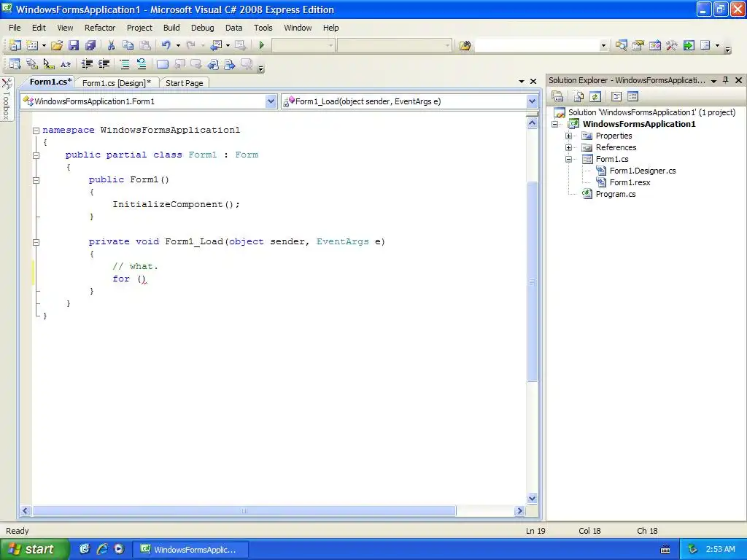Toggle a bookmark on the current line
Screen dimensions: 747x560
coord(163,64)
